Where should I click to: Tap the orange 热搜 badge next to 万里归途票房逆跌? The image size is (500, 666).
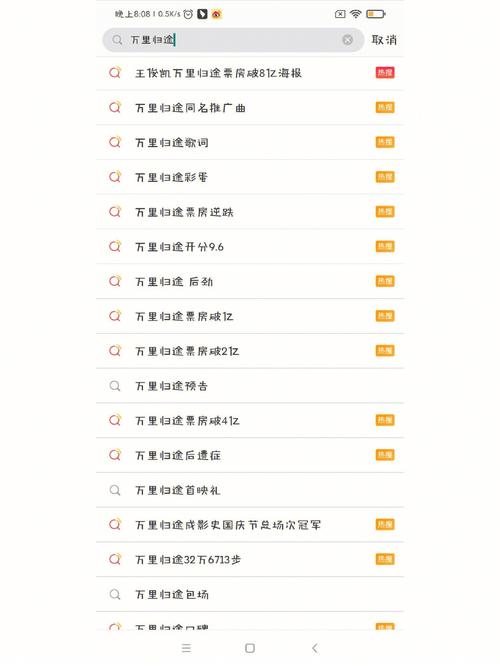[385, 212]
